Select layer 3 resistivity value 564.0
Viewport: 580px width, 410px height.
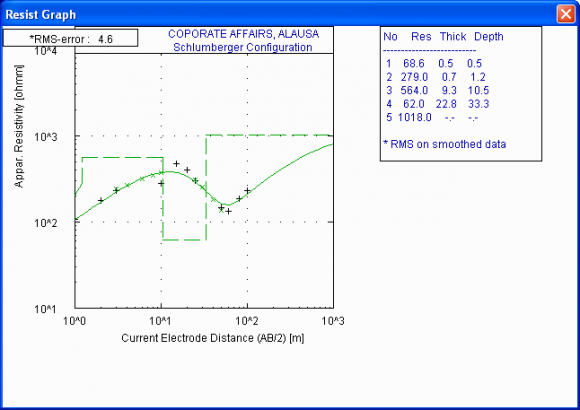pos(414,90)
